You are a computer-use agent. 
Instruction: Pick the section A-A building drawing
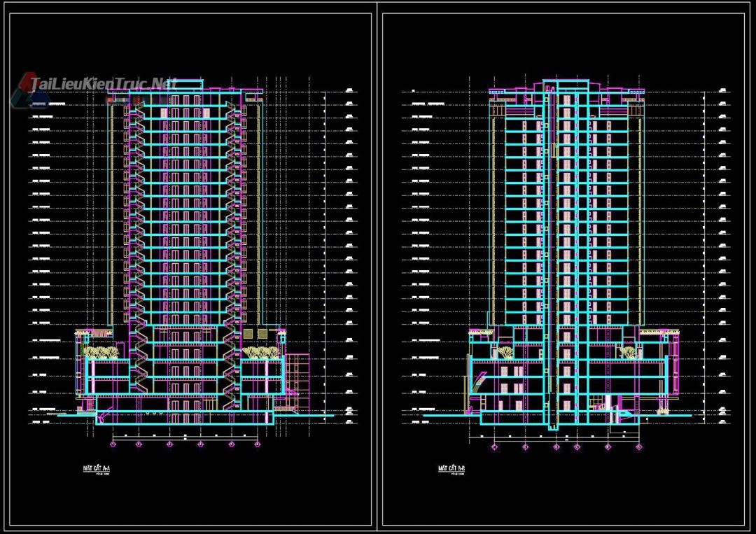click(x=191, y=252)
